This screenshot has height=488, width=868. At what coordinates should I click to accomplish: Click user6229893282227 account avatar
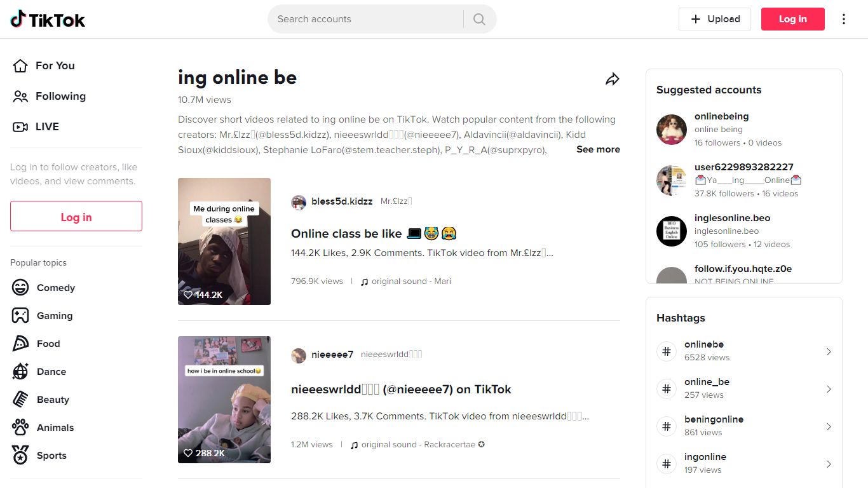[672, 180]
